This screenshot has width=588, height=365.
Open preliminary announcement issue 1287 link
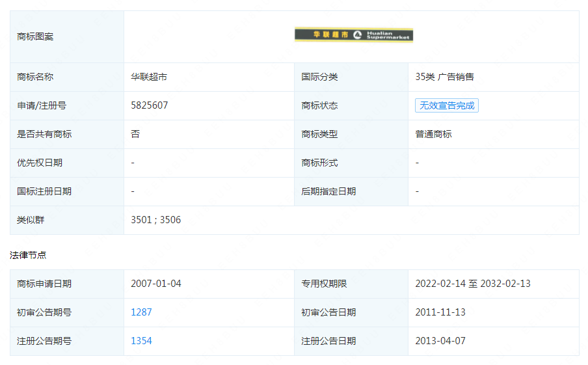(x=141, y=312)
